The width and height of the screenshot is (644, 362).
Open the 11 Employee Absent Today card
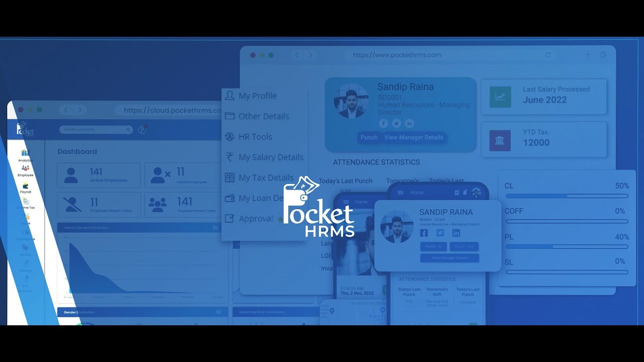[x=99, y=204]
